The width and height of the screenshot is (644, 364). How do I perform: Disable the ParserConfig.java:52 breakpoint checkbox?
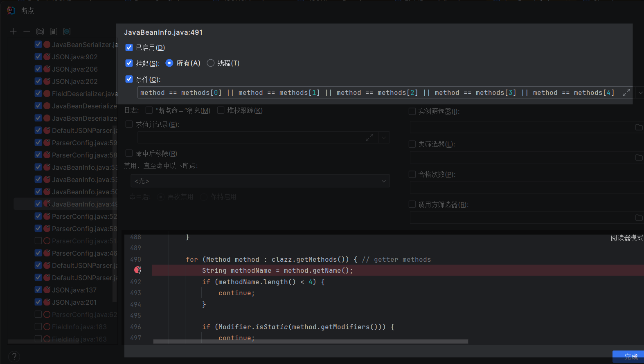click(38, 216)
